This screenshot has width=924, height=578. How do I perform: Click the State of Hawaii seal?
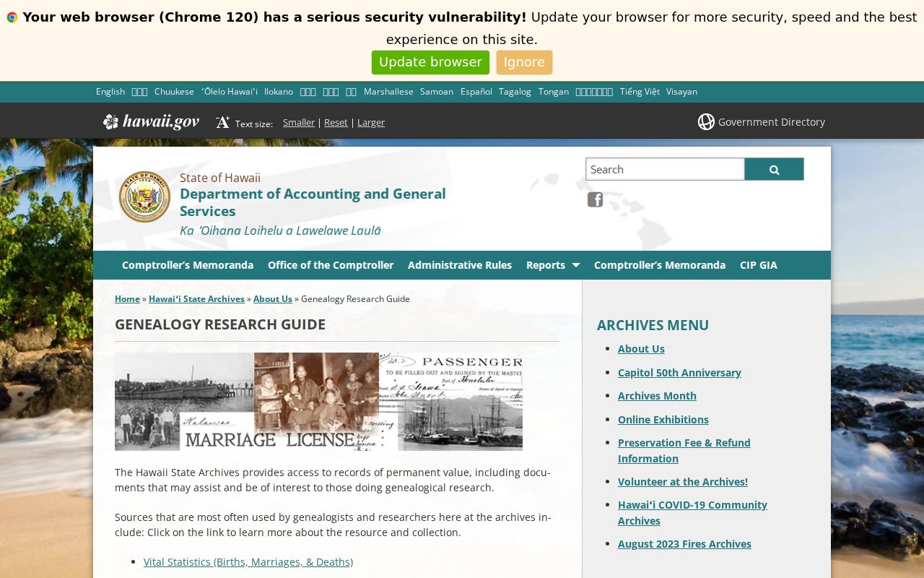point(144,197)
